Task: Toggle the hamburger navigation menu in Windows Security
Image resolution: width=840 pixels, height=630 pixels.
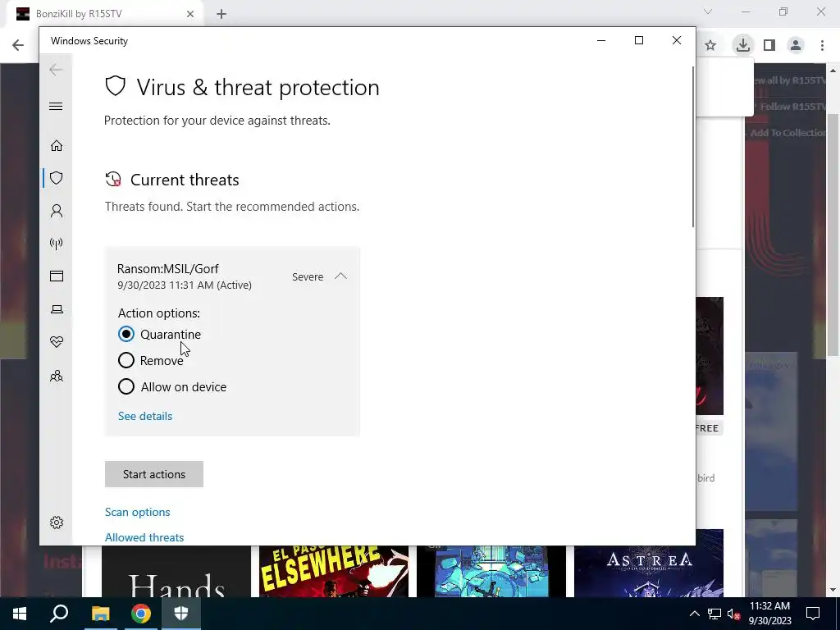Action: pos(56,106)
